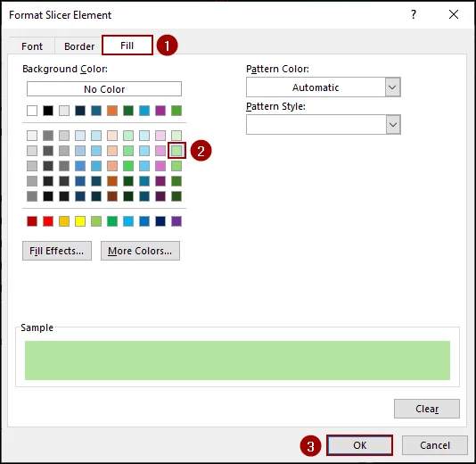The height and width of the screenshot is (464, 476).
Task: Pick the bright green swatch ending theme row
Action: pyautogui.click(x=176, y=111)
